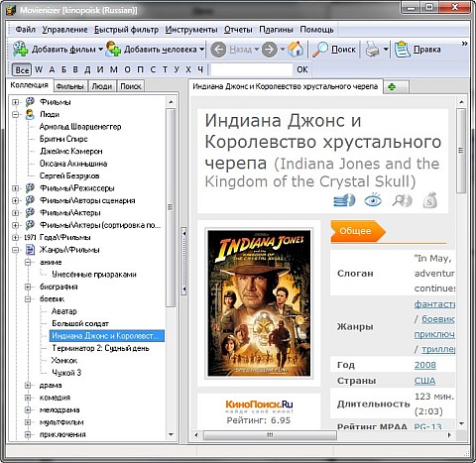Filter by letter Б
This screenshot has height=463, width=476.
tap(63, 69)
